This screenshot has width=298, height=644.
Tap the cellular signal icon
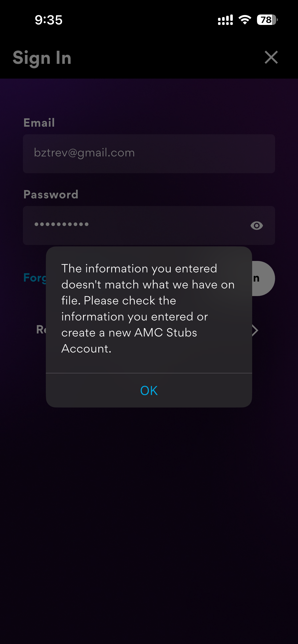225,20
